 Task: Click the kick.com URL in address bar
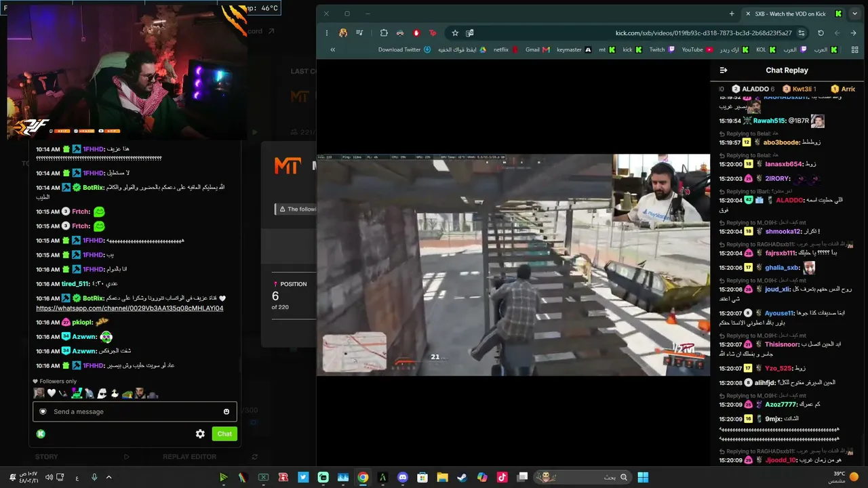[x=703, y=33]
